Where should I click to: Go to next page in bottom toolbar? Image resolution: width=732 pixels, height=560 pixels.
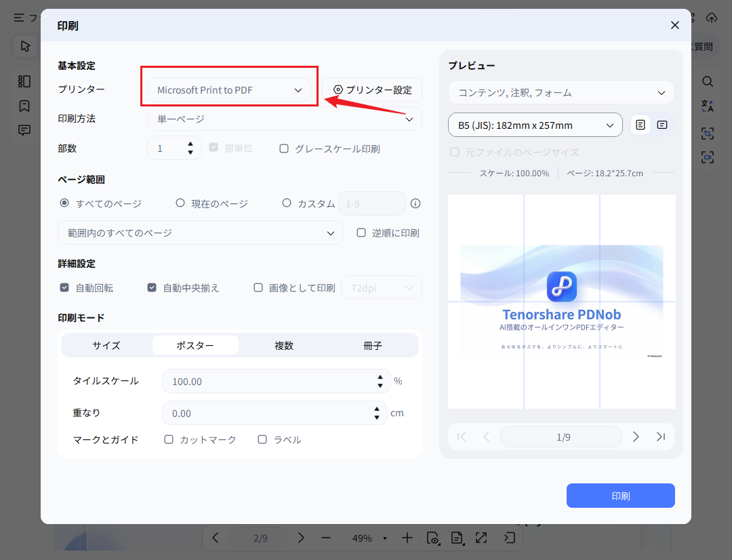pos(301,538)
